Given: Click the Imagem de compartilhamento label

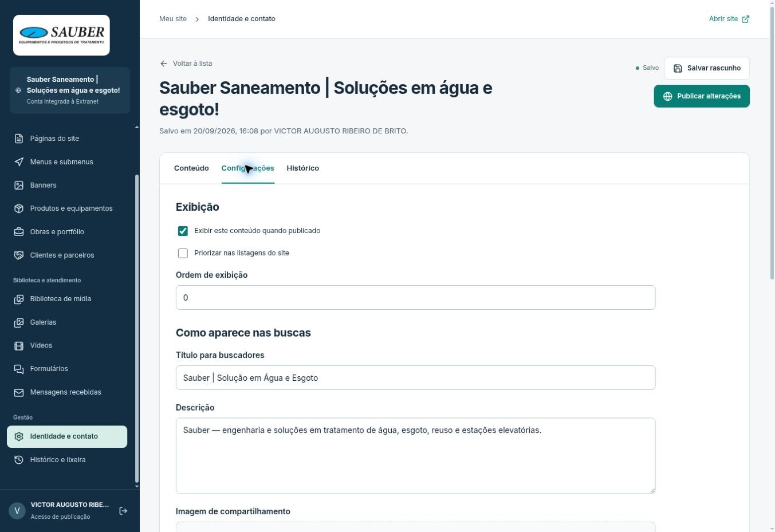Looking at the screenshot, I should 233,511.
